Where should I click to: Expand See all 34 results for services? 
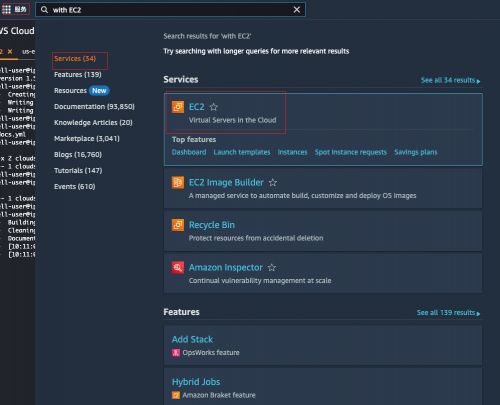[x=450, y=80]
